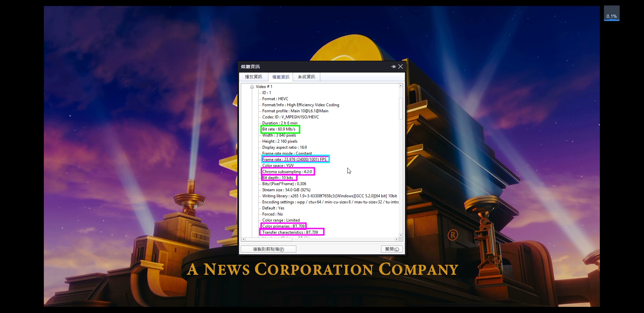
Task: Select the "Color range : Limited" row
Action: tap(281, 220)
